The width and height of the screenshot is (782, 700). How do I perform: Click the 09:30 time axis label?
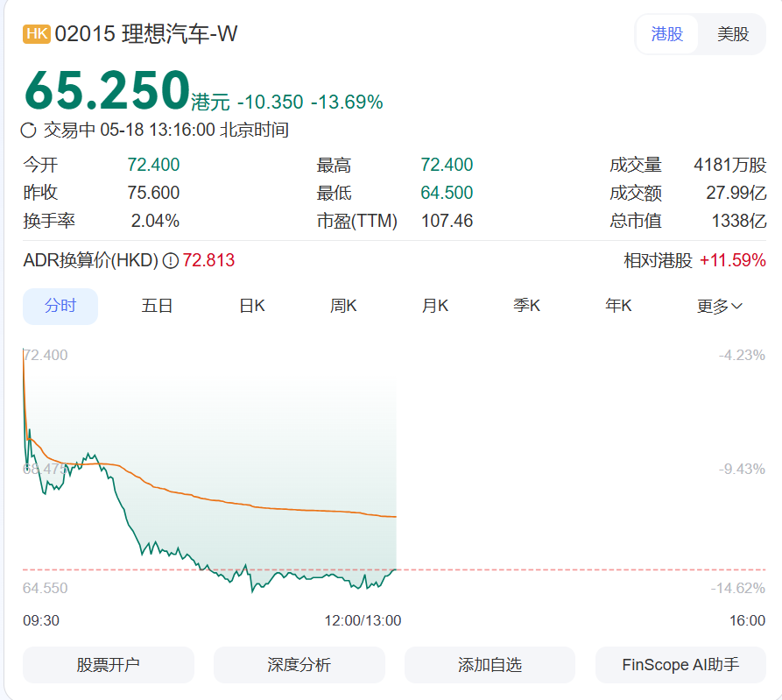41,620
